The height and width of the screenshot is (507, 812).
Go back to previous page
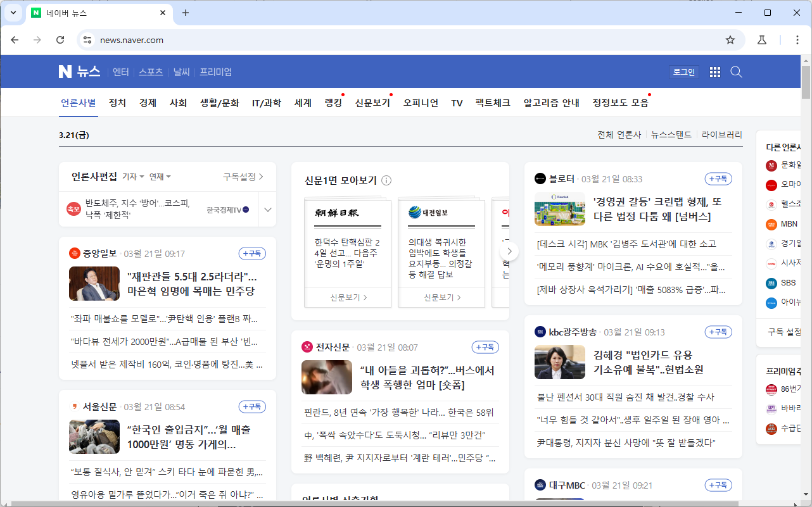pos(15,40)
